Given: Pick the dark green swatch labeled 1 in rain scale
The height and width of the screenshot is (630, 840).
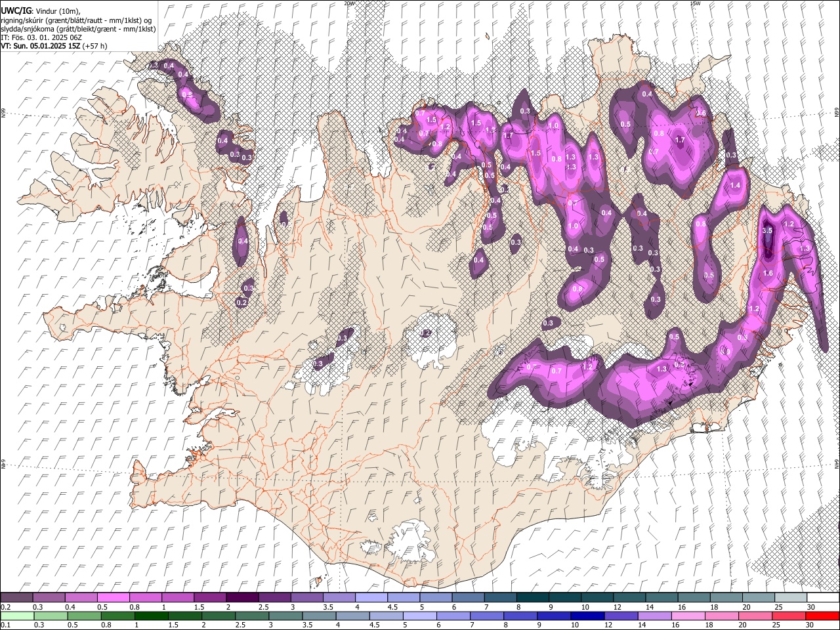Looking at the screenshot, I should point(151,616).
